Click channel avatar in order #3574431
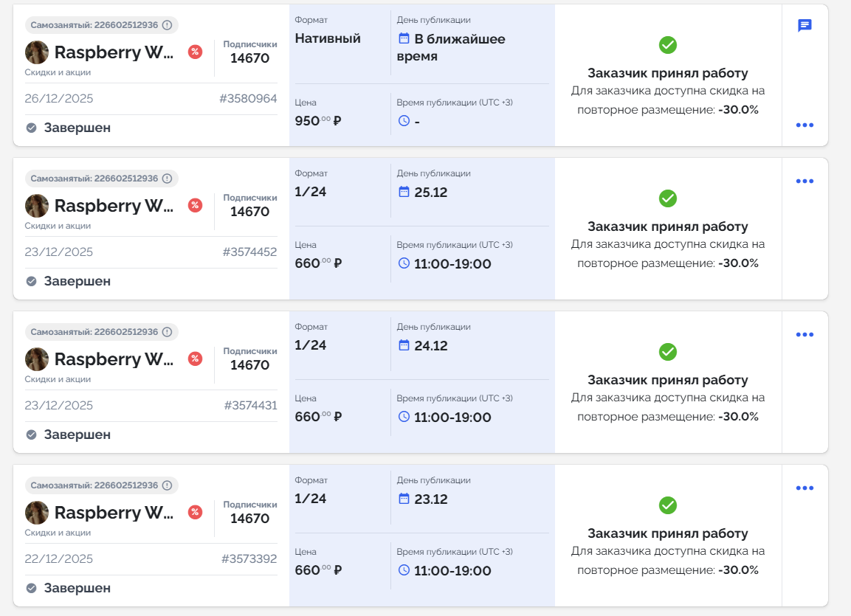This screenshot has height=616, width=851. (37, 359)
